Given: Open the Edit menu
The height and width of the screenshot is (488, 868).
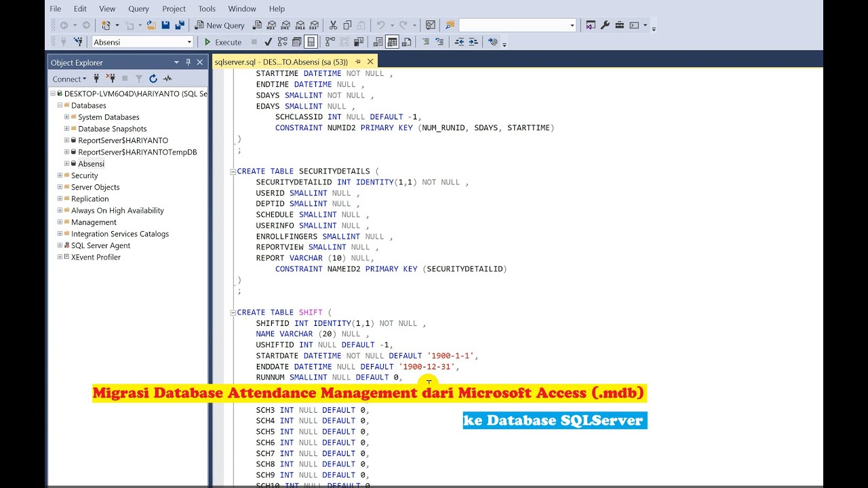Looking at the screenshot, I should [x=80, y=9].
